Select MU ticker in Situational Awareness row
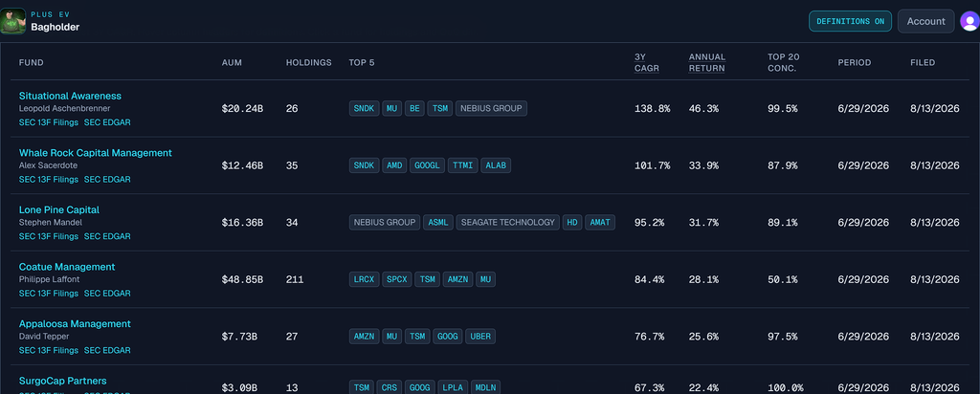The width and height of the screenshot is (980, 394). coord(391,109)
